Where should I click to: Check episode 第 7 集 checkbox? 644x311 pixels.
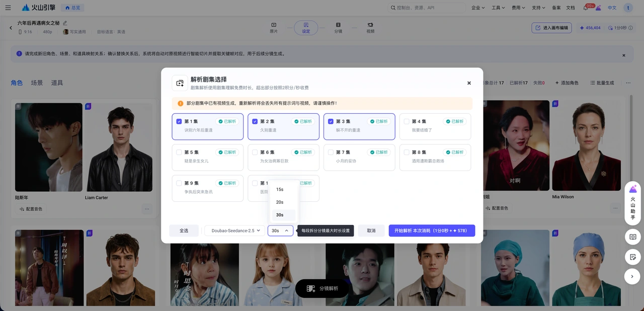coord(331,152)
